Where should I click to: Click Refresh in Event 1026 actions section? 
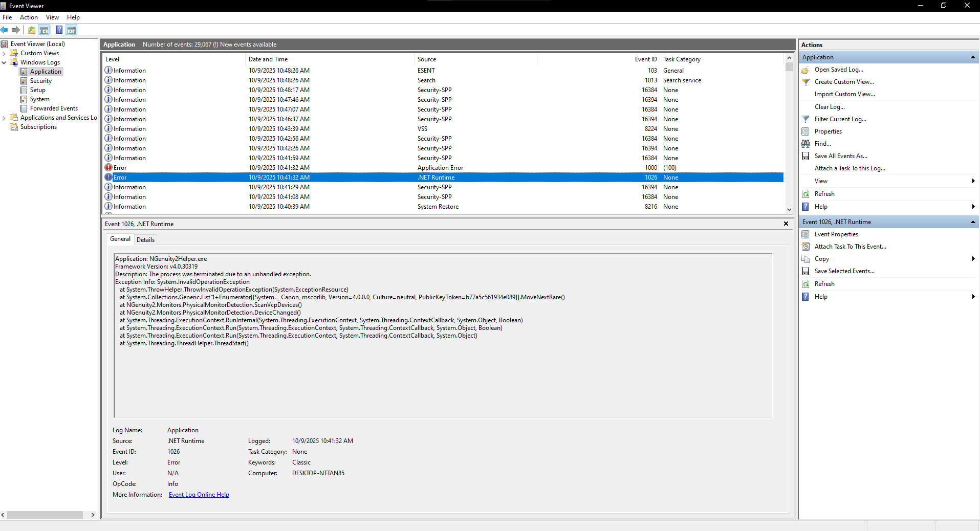(824, 284)
